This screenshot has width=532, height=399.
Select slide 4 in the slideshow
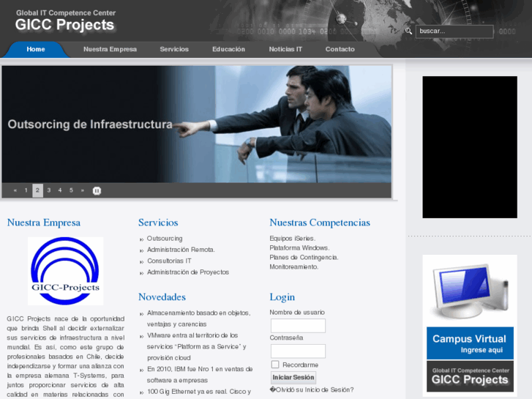pos(60,190)
